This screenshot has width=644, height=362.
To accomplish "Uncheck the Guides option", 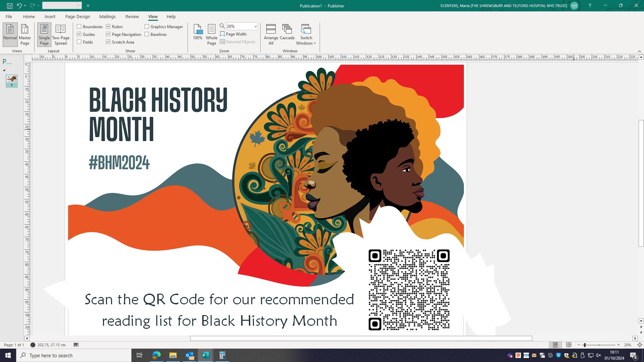I will [79, 34].
